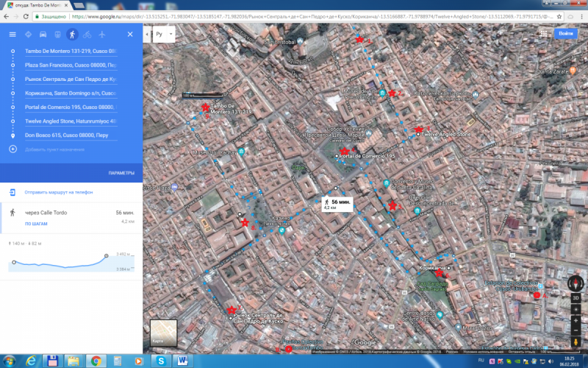This screenshot has width=588, height=368.
Task: Open route ПАРАМЕТРЫ options
Action: (x=121, y=173)
